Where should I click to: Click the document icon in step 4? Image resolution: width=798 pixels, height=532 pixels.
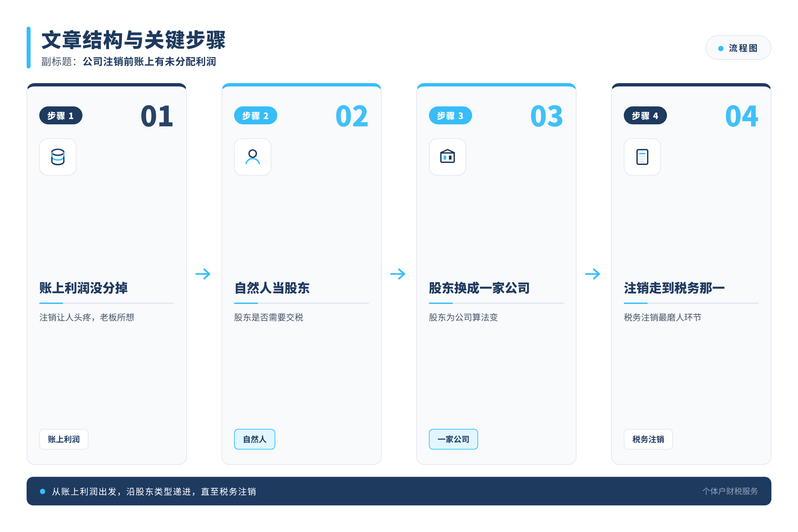tap(642, 157)
